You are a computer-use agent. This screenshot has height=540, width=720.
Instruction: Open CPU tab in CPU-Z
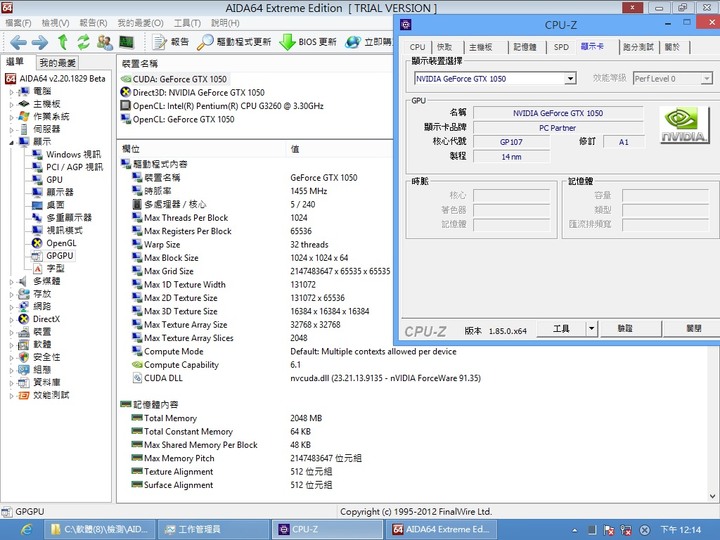tap(417, 47)
